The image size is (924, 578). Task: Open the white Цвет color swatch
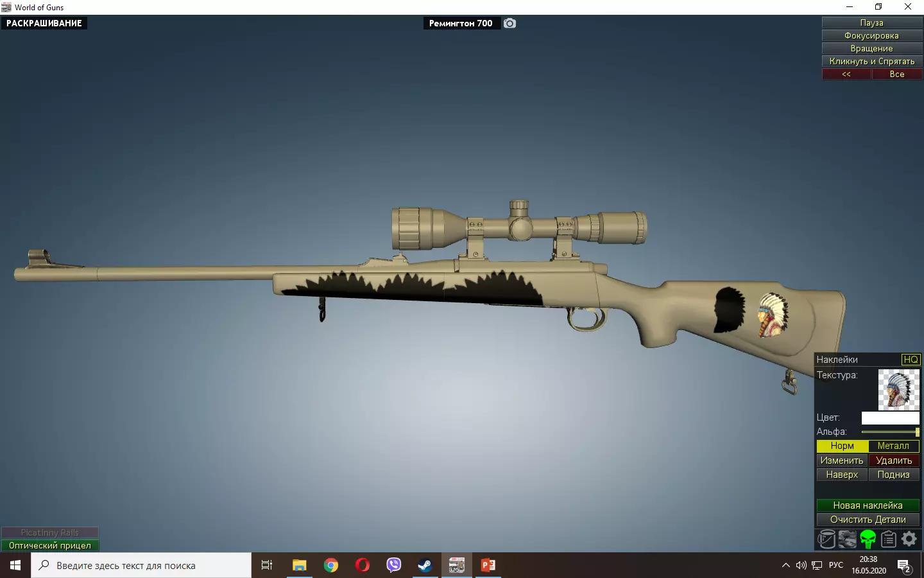click(x=891, y=418)
